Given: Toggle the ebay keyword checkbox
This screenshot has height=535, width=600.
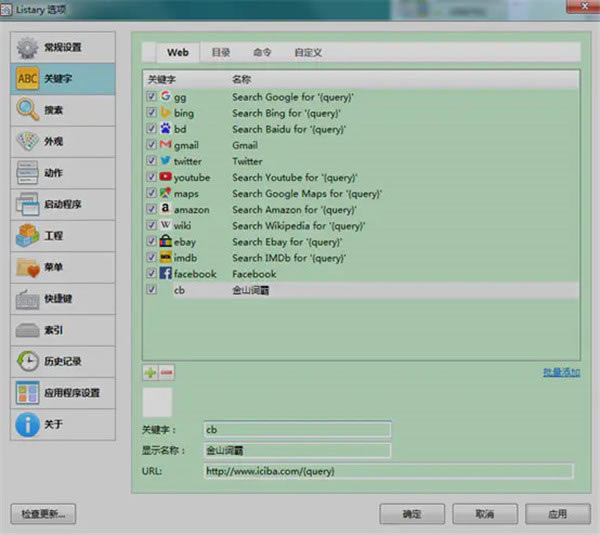Looking at the screenshot, I should click(x=152, y=241).
